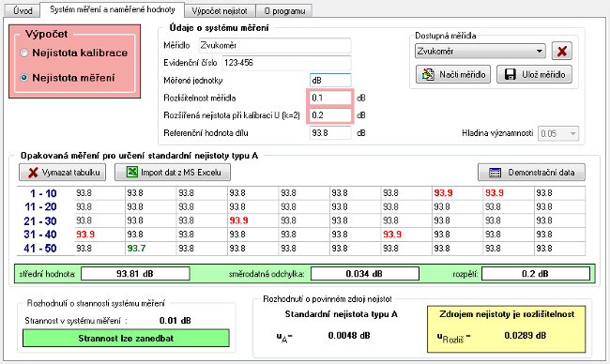Click the Měřidlo field containing Zvukoměr

[x=275, y=45]
